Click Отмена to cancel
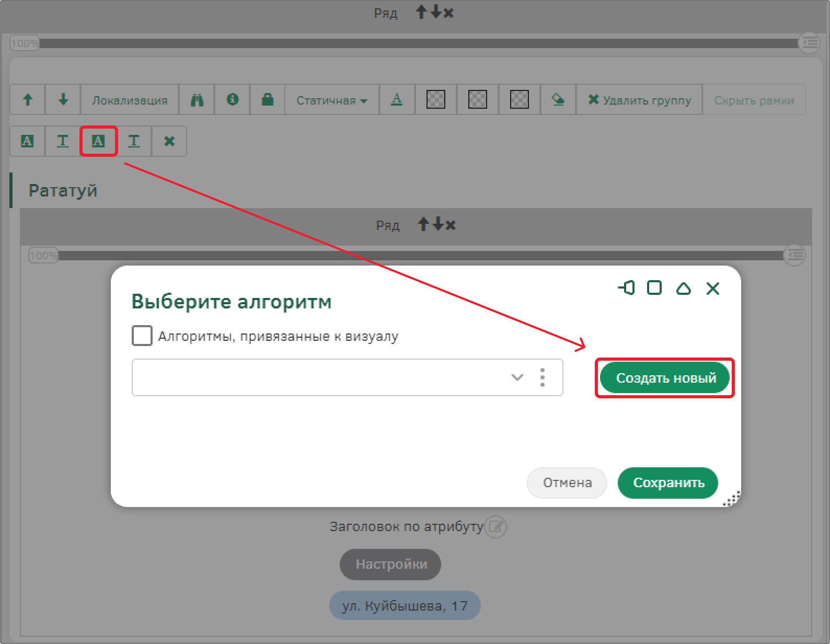This screenshot has width=830, height=644. 567,482
